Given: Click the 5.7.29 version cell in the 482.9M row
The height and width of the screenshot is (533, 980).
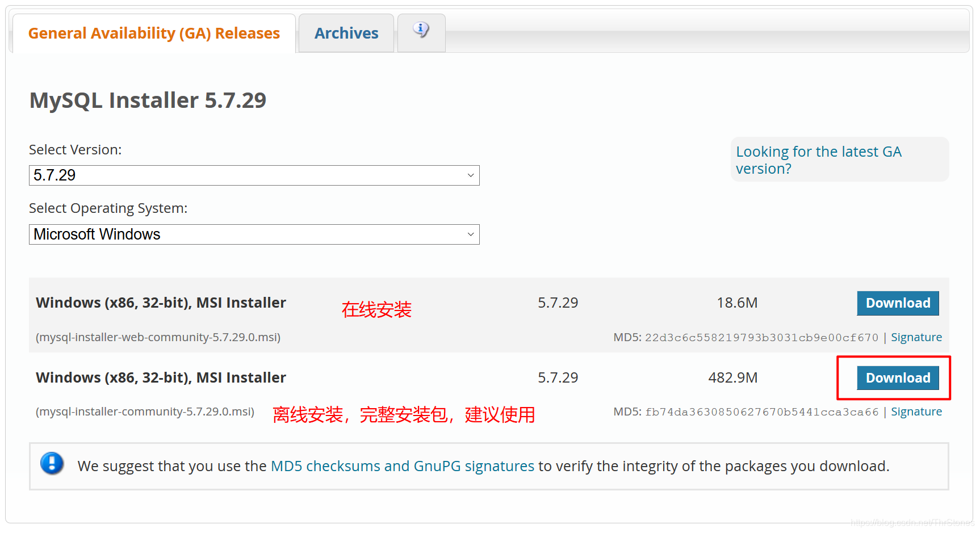Looking at the screenshot, I should pos(558,378).
